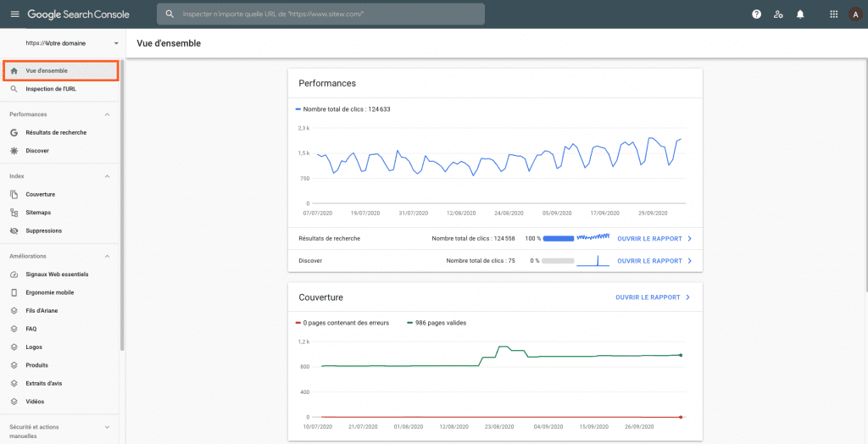Viewport: 868px width, 444px height.
Task: Collapse the Performances sidebar section
Action: click(107, 114)
